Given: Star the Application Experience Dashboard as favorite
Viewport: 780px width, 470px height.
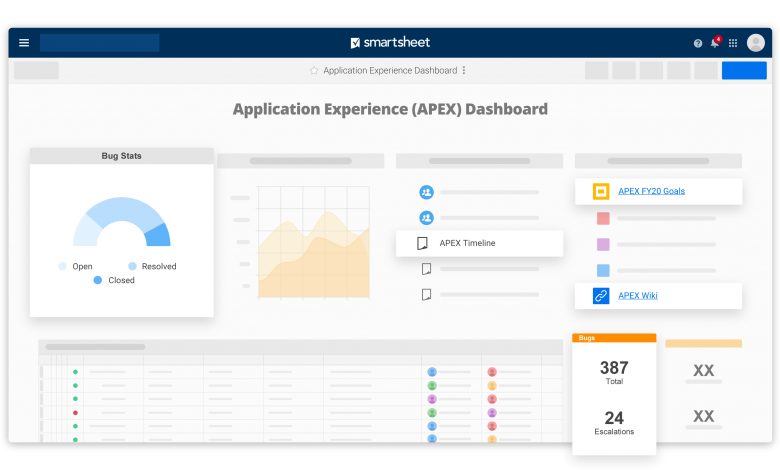Looking at the screenshot, I should click(314, 71).
